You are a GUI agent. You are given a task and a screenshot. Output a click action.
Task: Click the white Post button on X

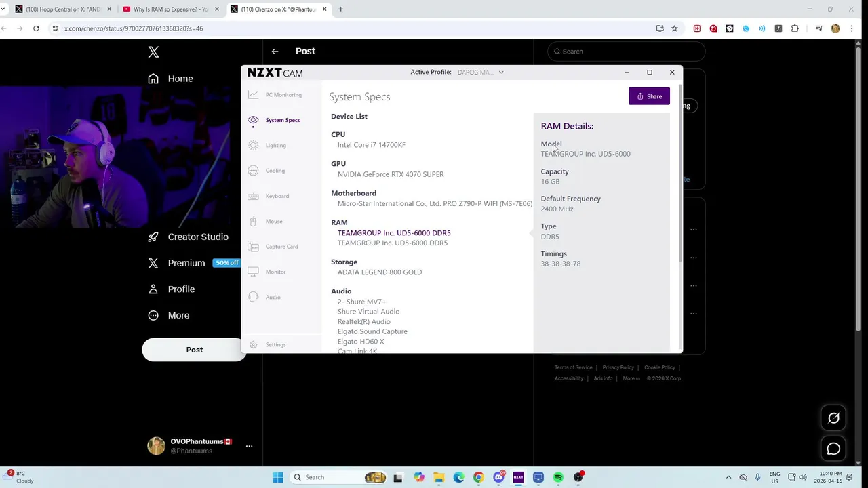point(195,350)
